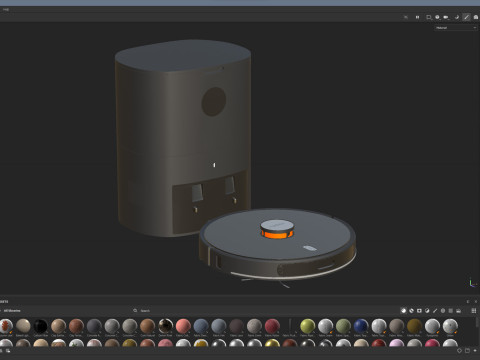Open the camera settings dropdown icon
The image size is (480, 360).
[446, 17]
